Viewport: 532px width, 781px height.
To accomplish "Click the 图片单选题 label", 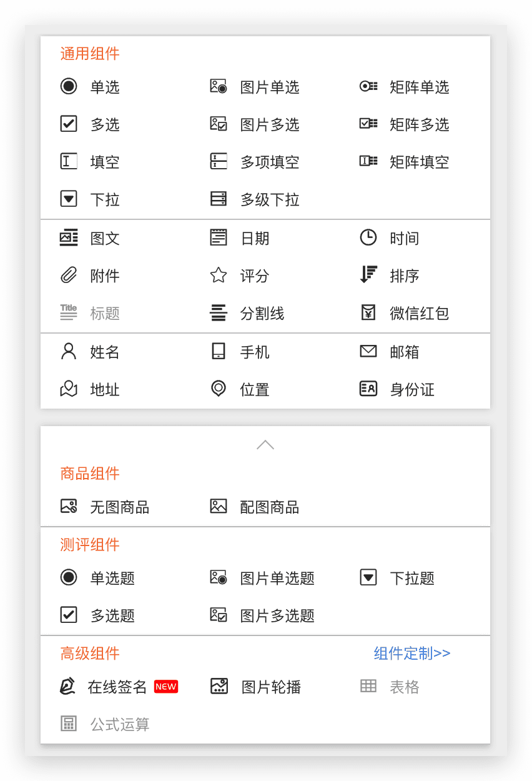I will [277, 578].
